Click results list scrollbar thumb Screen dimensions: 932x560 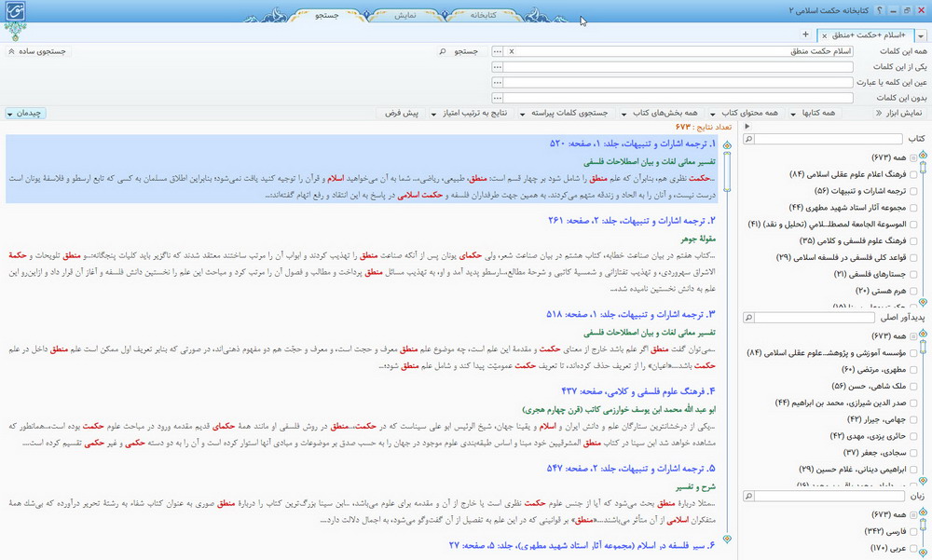727,171
